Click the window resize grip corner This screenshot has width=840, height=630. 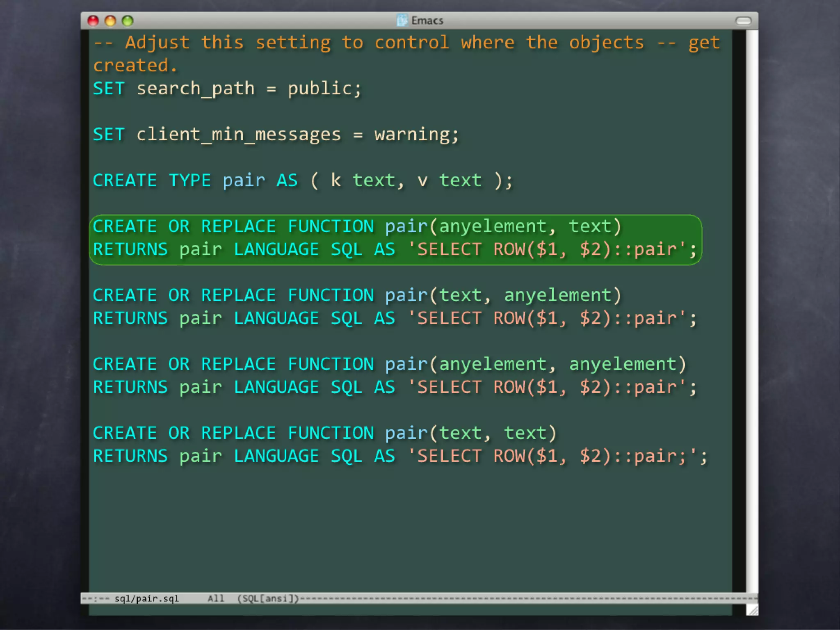752,610
